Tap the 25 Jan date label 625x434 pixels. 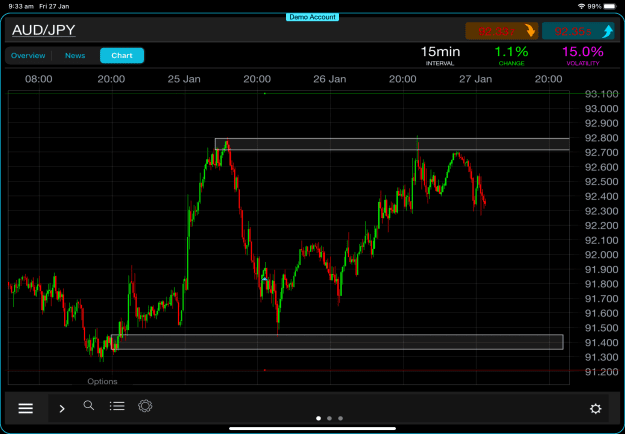pyautogui.click(x=184, y=79)
